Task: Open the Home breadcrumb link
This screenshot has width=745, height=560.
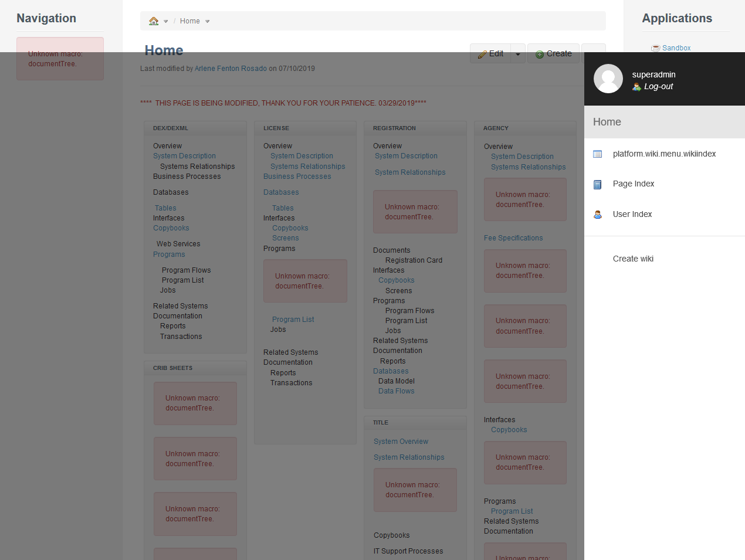Action: point(190,21)
